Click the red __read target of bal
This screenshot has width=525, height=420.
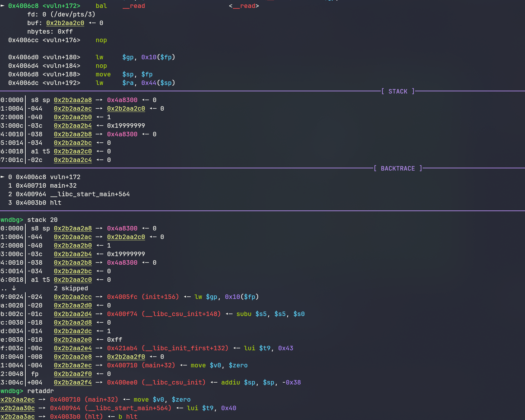[x=134, y=6]
